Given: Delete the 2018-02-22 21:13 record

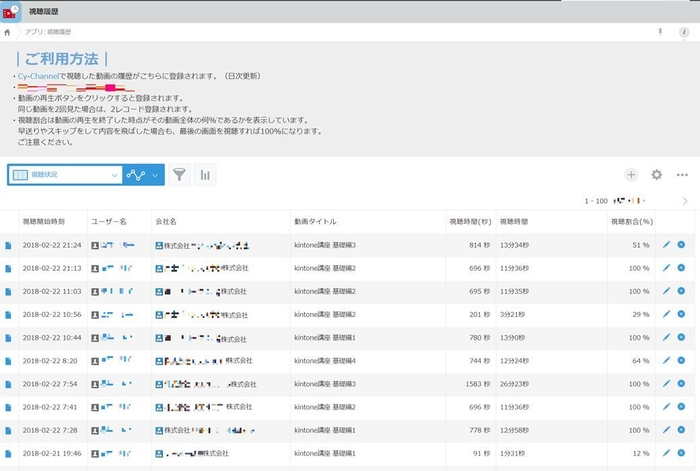Looking at the screenshot, I should [681, 268].
